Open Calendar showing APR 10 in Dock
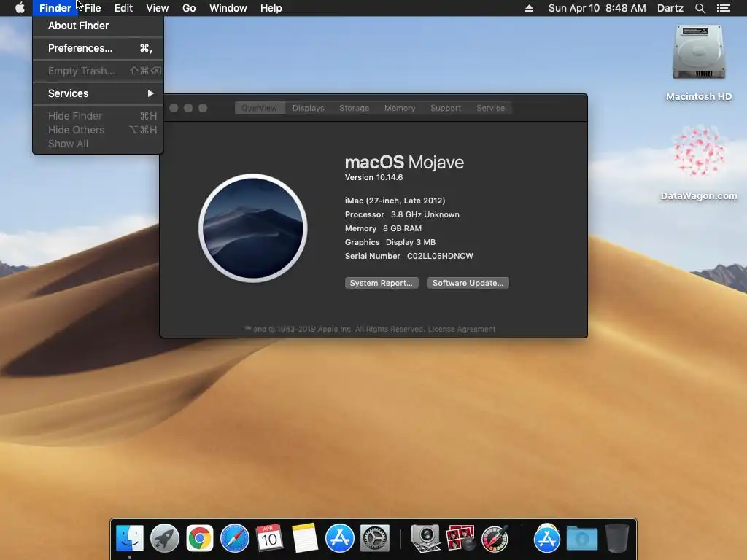747x560 pixels. [269, 539]
